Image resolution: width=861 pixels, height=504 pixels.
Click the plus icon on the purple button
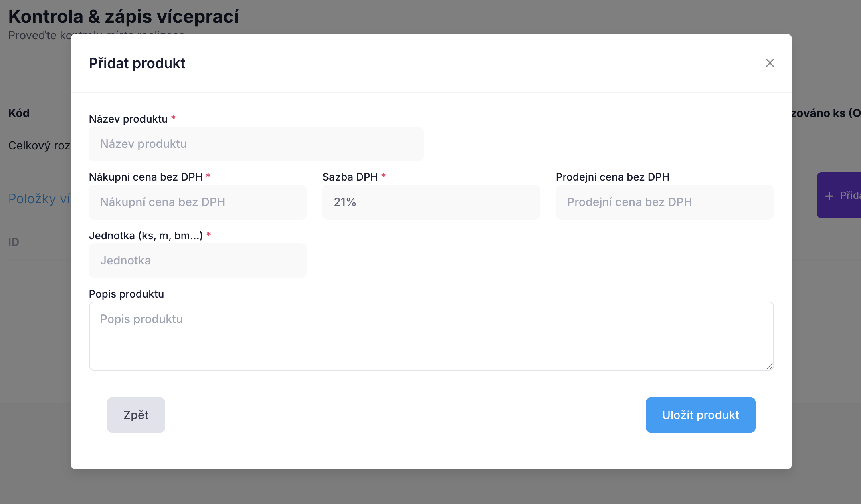click(x=829, y=196)
